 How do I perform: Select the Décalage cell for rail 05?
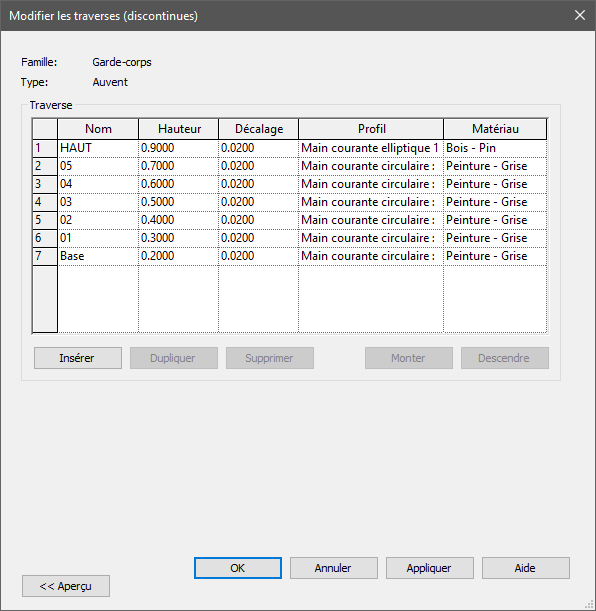258,166
